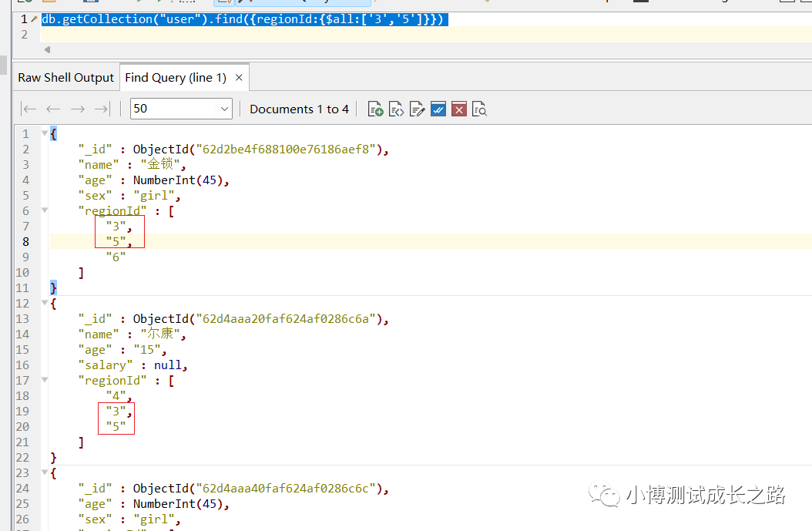Collapse the regionId array at line 17
Screen dimensions: 812x531
pos(44,380)
